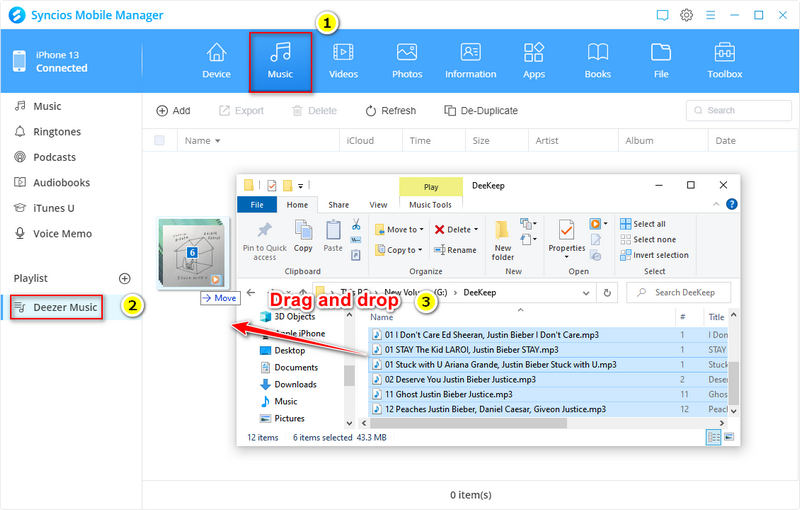This screenshot has width=800, height=510.
Task: Sort by the Artist column
Action: [x=547, y=141]
